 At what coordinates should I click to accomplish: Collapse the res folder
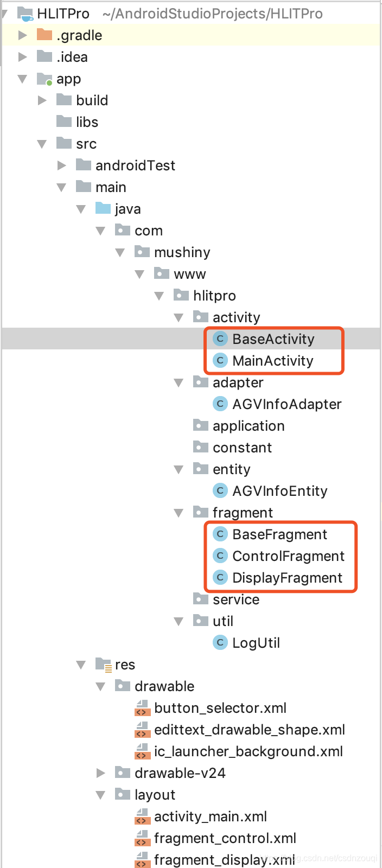click(81, 664)
